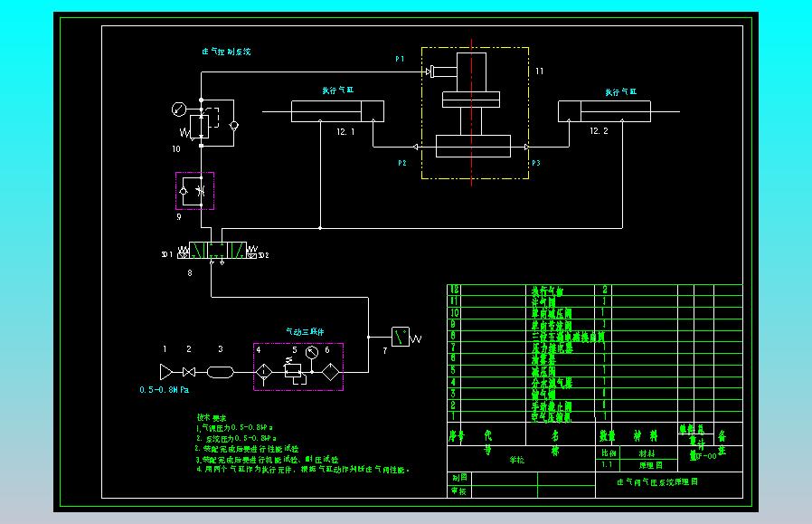Click the check valve circle right of valve 10
This screenshot has height=524, width=812.
[234, 126]
